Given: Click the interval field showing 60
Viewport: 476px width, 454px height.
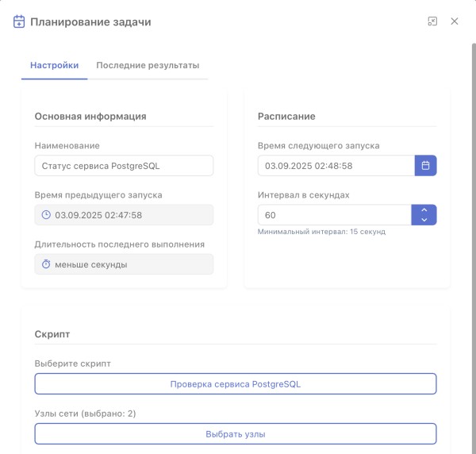Looking at the screenshot, I should tap(333, 215).
